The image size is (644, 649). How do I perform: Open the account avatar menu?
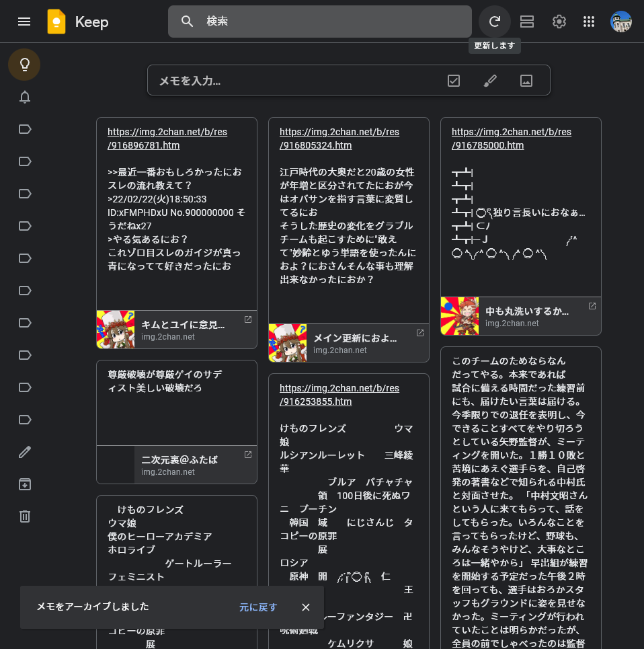click(x=621, y=22)
